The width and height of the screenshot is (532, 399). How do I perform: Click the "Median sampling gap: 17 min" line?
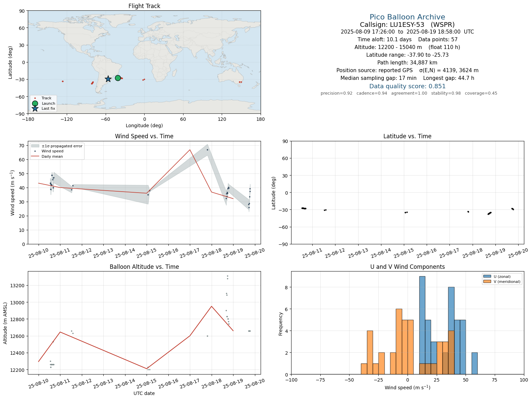407,78
